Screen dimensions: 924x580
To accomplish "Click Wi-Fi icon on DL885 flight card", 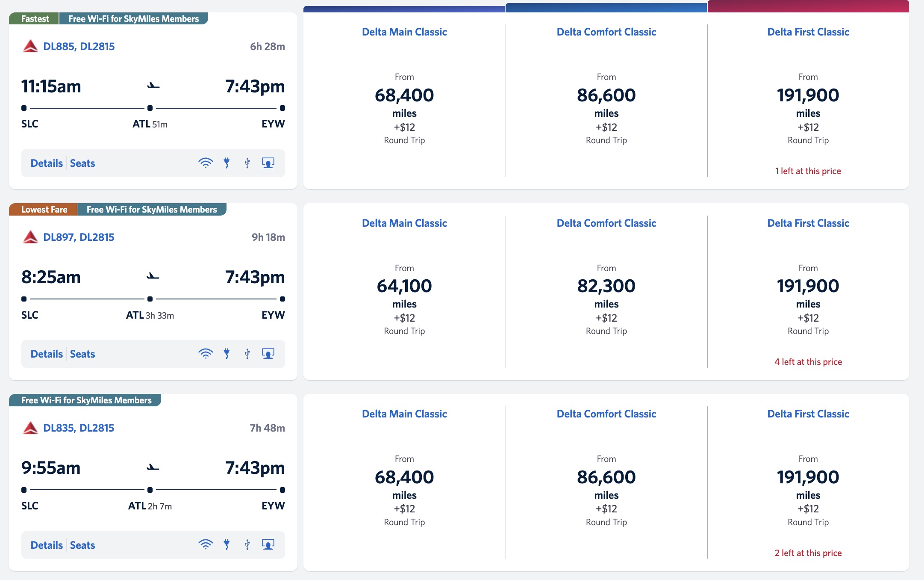I will point(206,163).
